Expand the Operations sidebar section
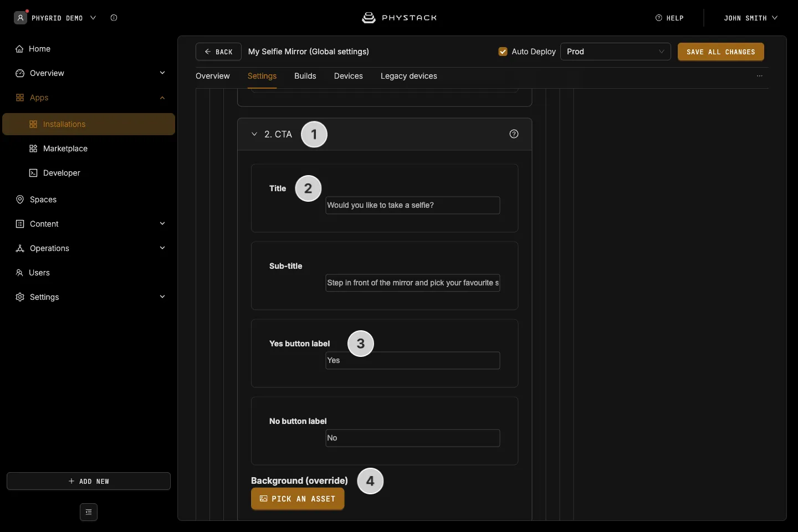Screen dimensions: 798x532 coord(162,248)
